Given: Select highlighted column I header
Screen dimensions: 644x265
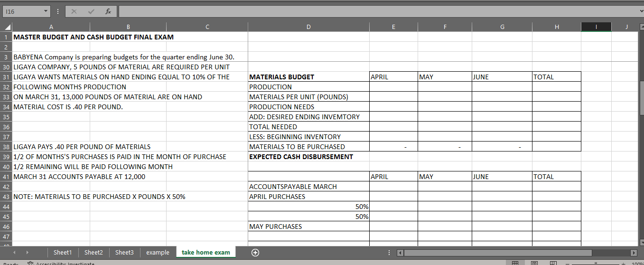Looking at the screenshot, I should 596,27.
